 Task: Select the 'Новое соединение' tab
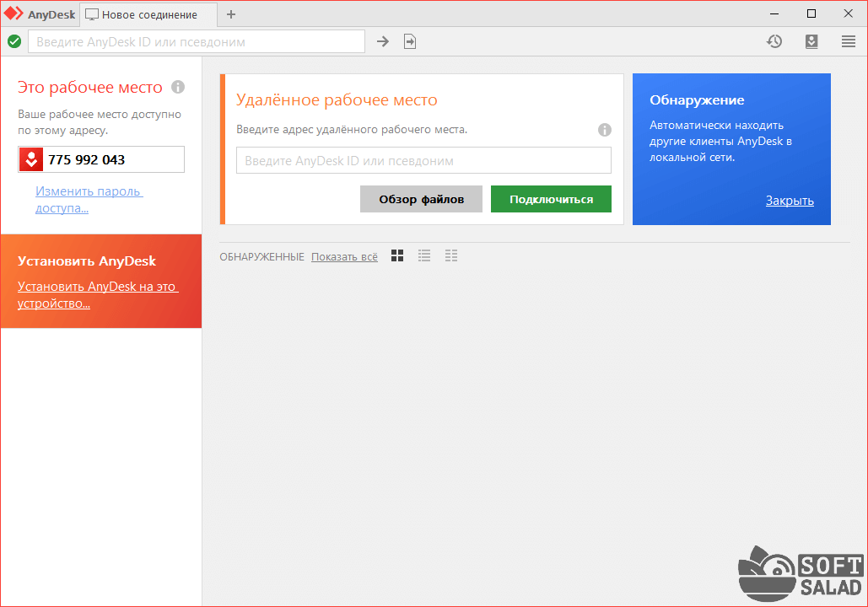point(148,14)
